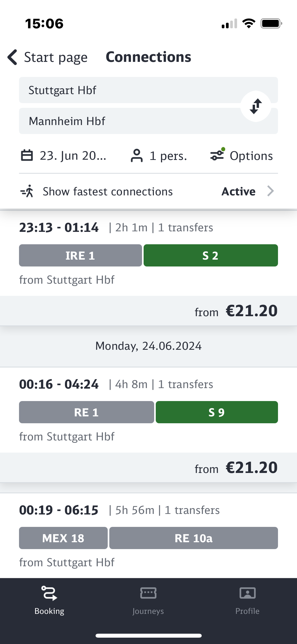
Task: Open the 1 pers. traveler selector
Action: tap(168, 156)
